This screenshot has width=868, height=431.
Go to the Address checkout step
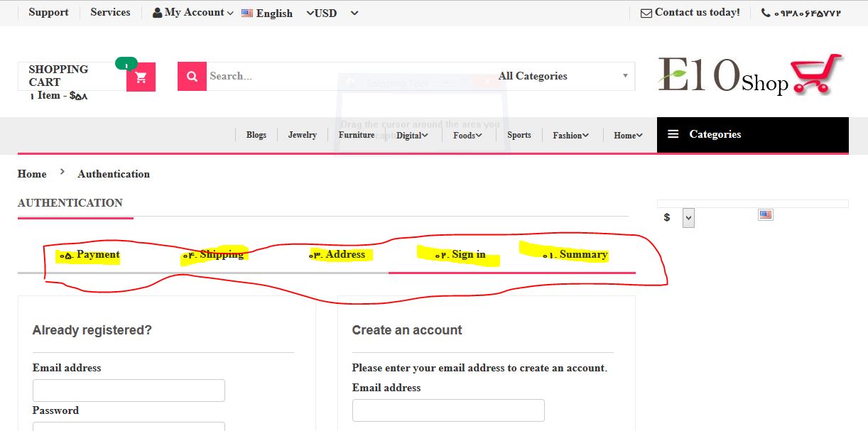tap(337, 254)
